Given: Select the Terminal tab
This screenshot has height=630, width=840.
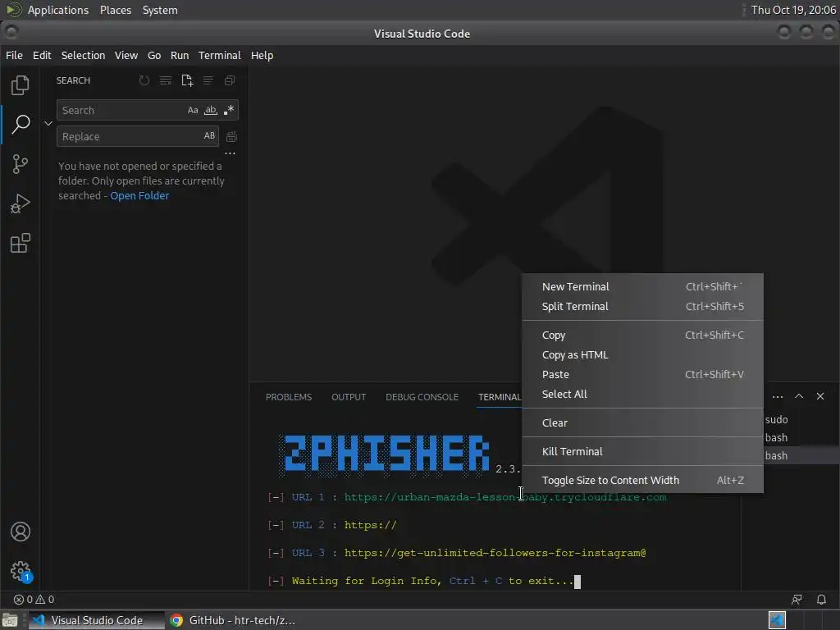Looking at the screenshot, I should click(x=500, y=397).
